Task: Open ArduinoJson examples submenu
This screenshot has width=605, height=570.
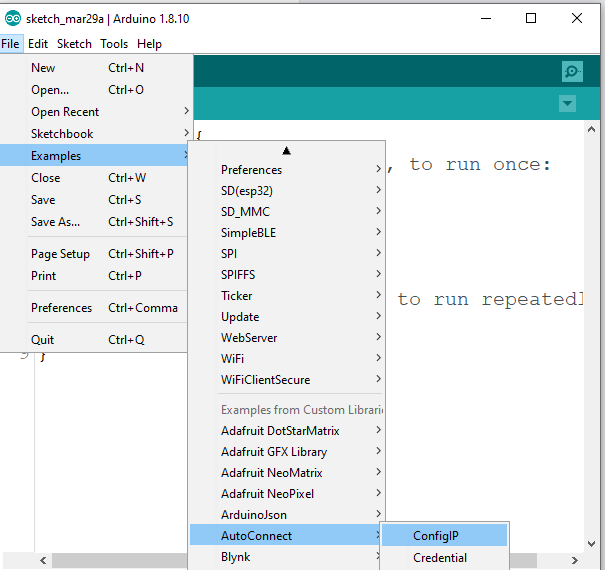Action: [287, 515]
